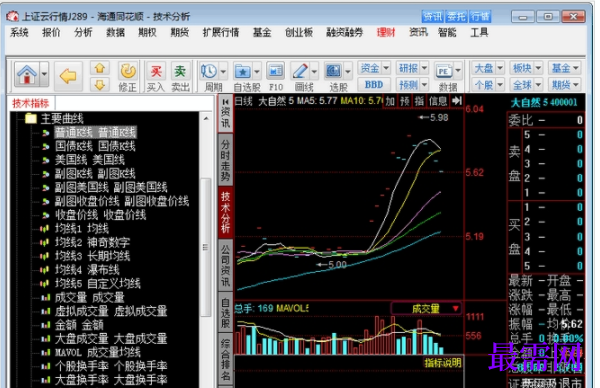Open the 自选股 star folder icon

tap(242, 71)
